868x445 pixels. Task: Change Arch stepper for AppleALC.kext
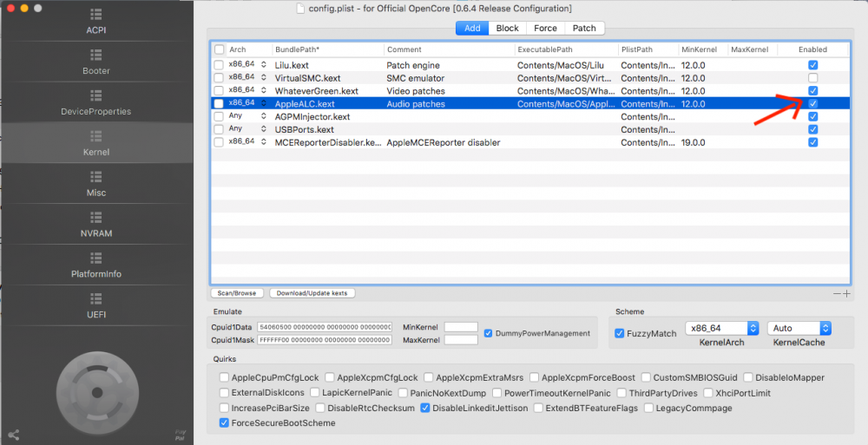[264, 103]
